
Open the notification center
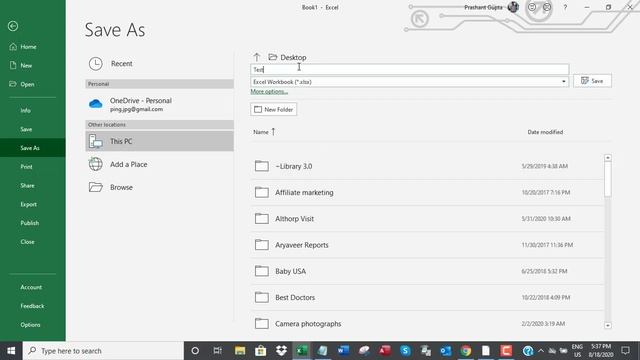625,351
